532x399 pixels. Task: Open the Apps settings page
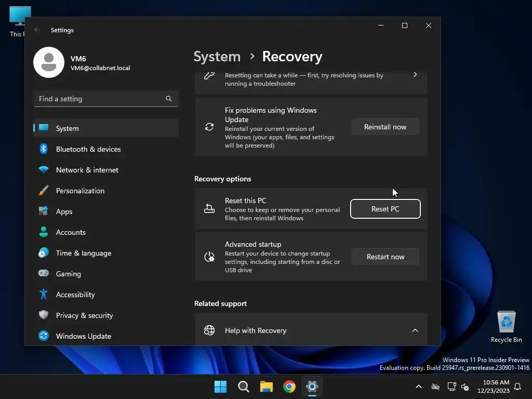tap(106, 211)
